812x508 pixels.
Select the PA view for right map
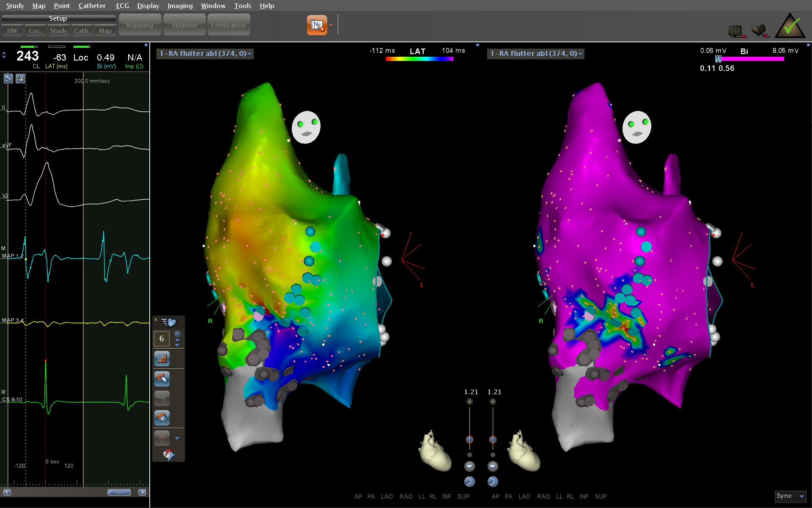point(508,496)
